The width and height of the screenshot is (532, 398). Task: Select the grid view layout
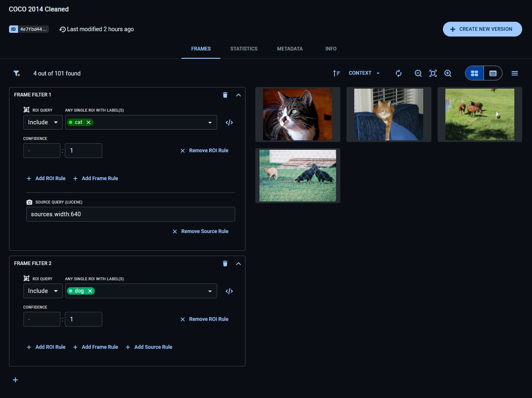pos(474,73)
